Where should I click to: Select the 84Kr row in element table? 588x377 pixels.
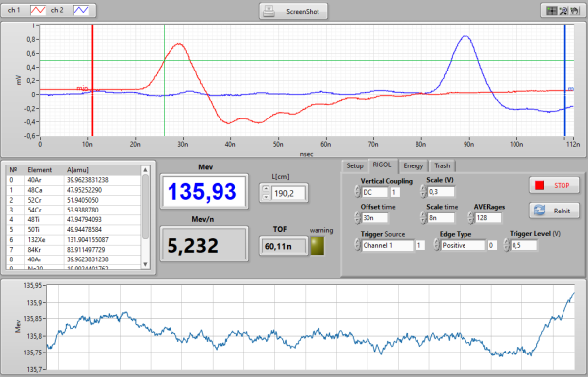(x=73, y=250)
